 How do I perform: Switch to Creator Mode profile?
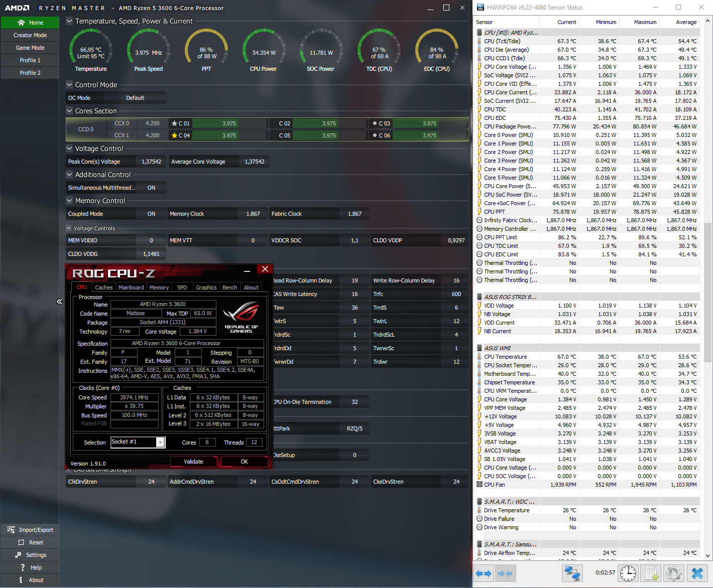click(x=30, y=35)
